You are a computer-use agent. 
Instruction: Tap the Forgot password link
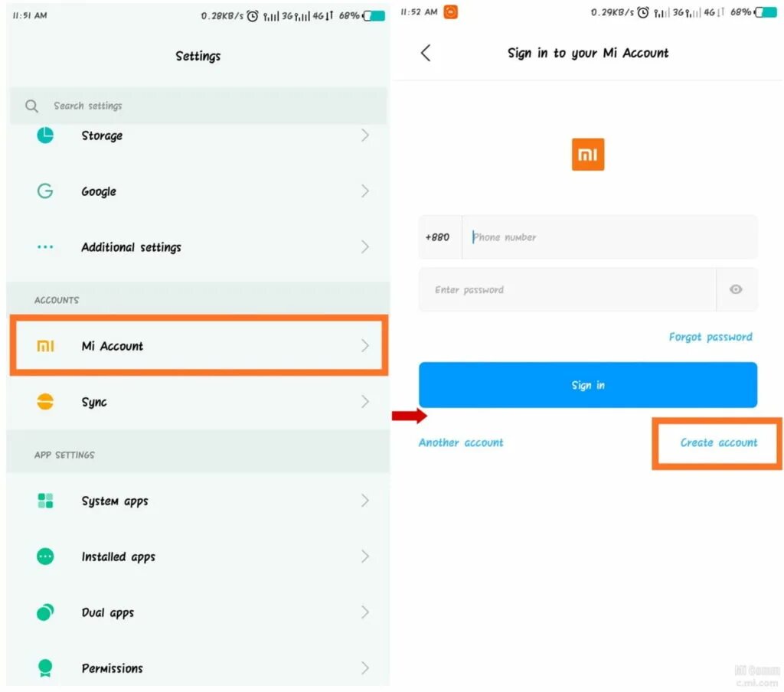710,337
